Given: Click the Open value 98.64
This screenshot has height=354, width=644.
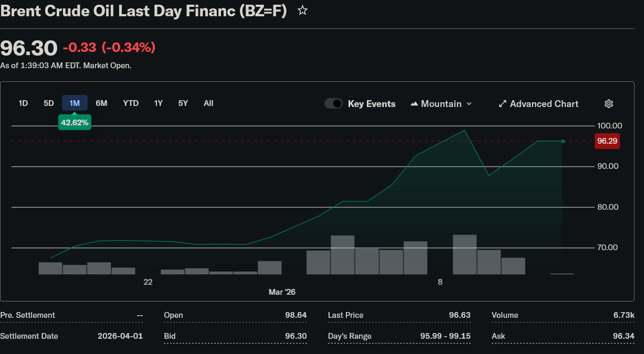Looking at the screenshot, I should [295, 315].
